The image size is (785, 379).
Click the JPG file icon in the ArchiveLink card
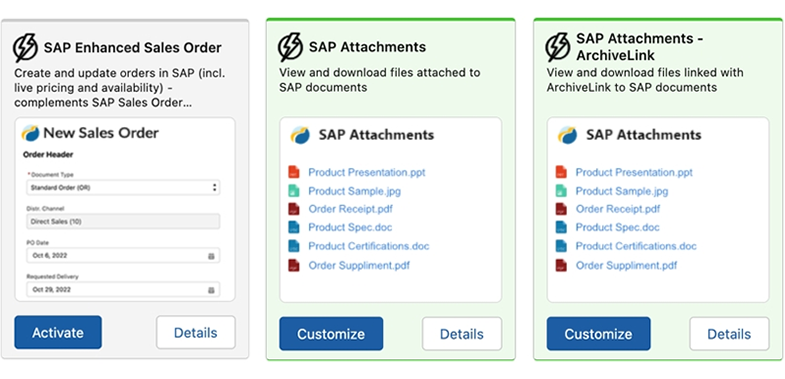pyautogui.click(x=561, y=191)
